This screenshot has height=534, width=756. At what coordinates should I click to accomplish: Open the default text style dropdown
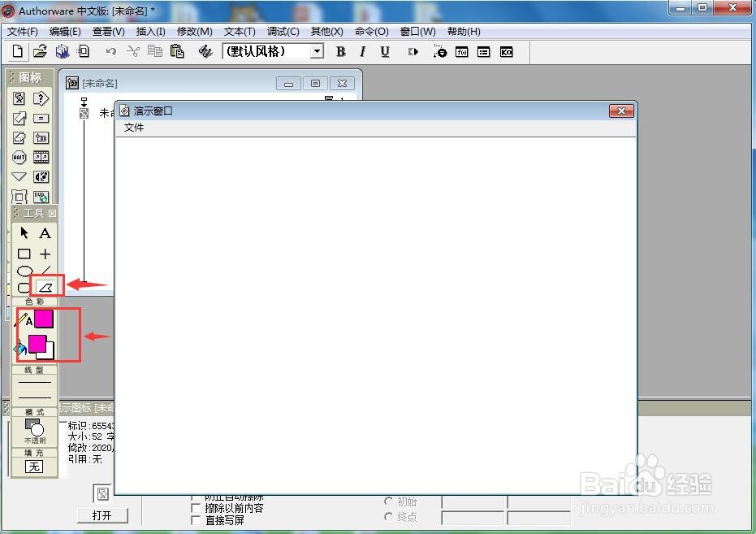(x=317, y=51)
